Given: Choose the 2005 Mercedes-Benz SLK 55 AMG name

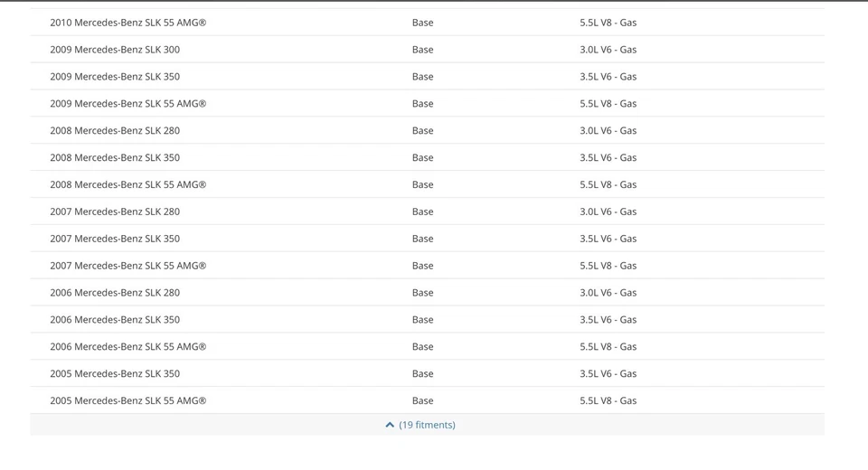Looking at the screenshot, I should click(x=127, y=401).
